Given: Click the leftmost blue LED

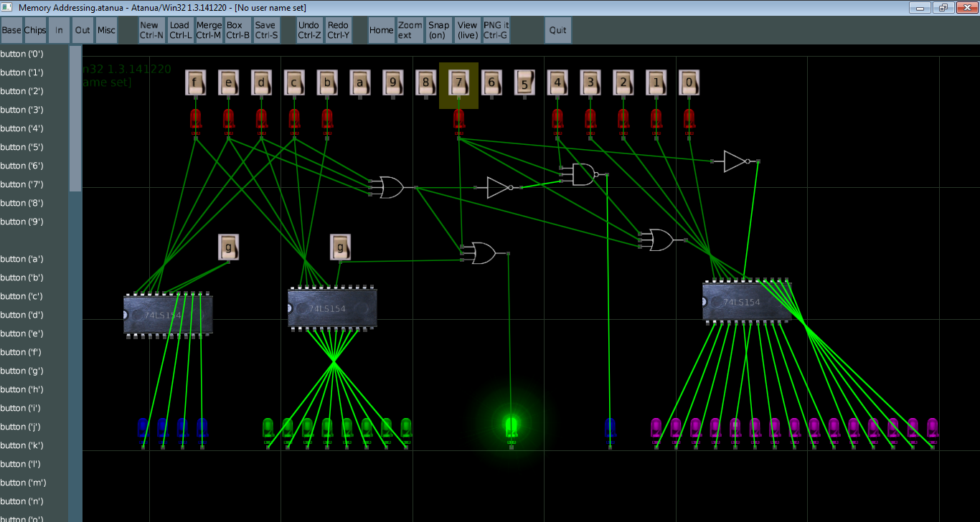Looking at the screenshot, I should (x=143, y=429).
